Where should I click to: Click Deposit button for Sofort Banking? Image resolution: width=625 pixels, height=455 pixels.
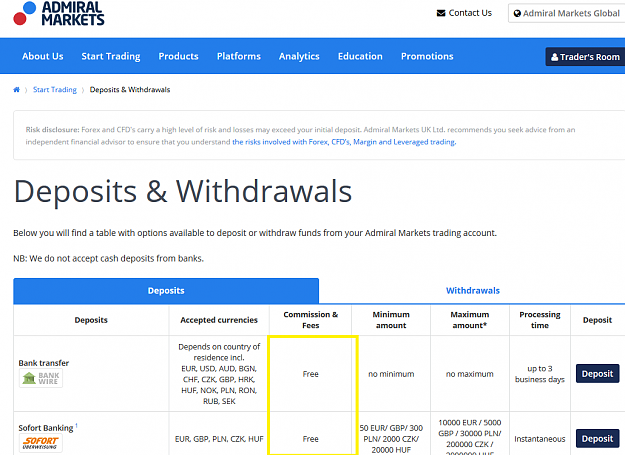[x=597, y=439]
